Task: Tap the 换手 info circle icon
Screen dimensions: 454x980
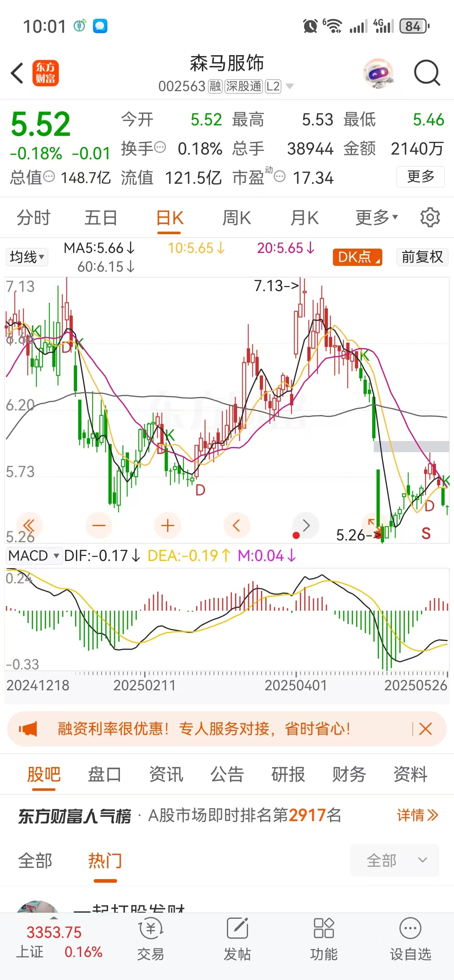Action: tap(160, 147)
